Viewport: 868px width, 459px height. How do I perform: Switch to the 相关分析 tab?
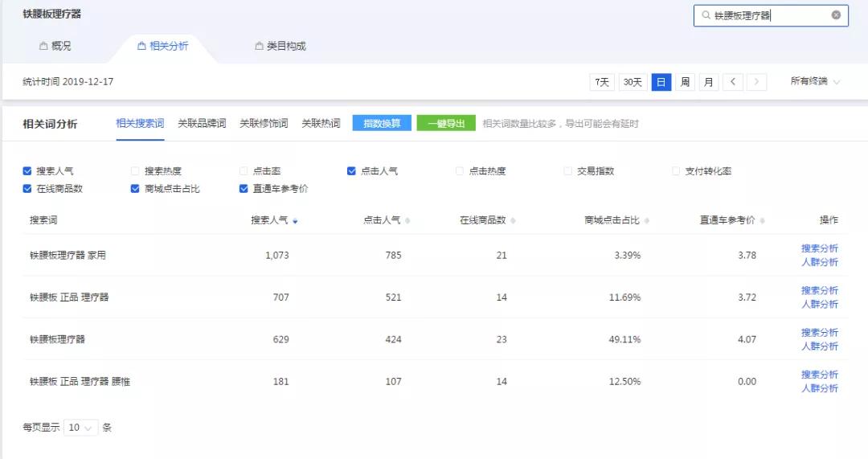point(162,46)
